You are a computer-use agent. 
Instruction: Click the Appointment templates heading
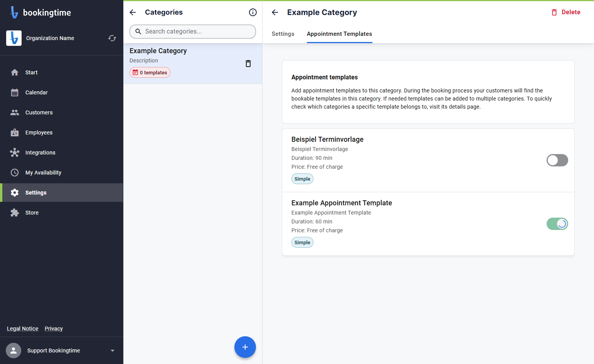[x=325, y=77]
